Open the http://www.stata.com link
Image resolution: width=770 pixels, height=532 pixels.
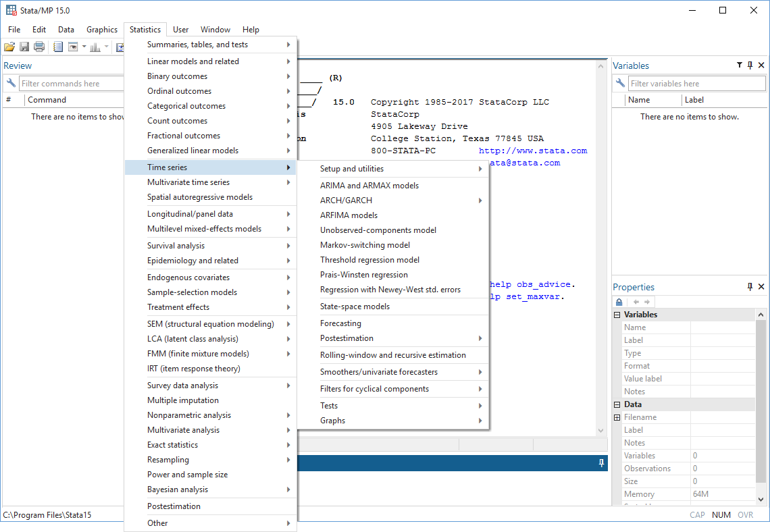533,151
